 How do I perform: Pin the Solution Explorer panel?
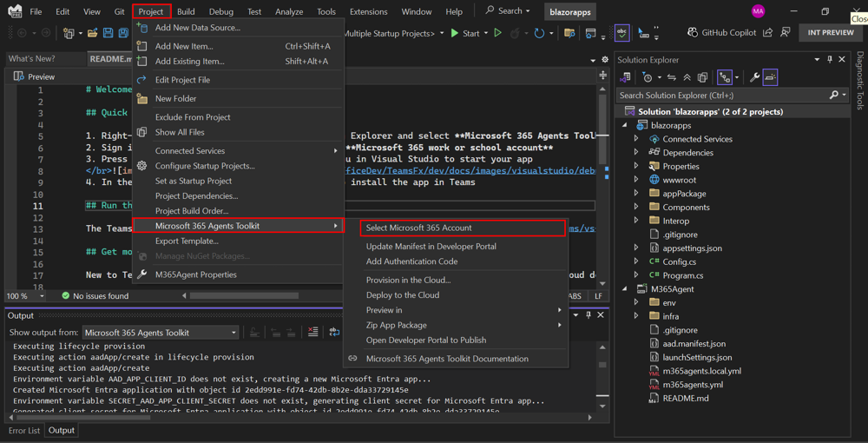829,59
